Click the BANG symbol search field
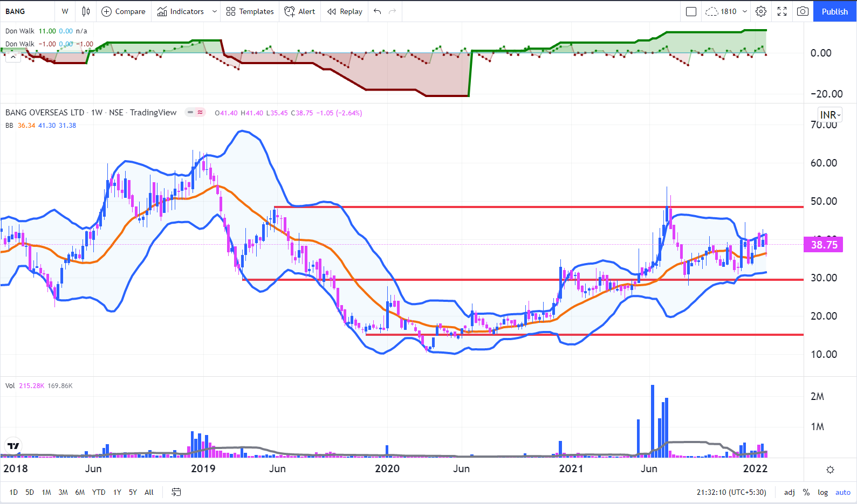Image resolution: width=857 pixels, height=504 pixels. 27,11
